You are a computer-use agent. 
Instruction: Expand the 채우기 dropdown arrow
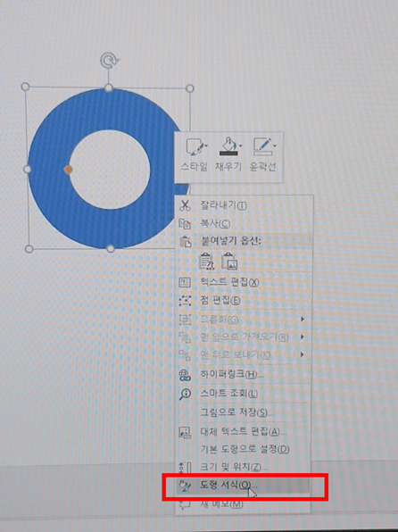click(x=241, y=145)
